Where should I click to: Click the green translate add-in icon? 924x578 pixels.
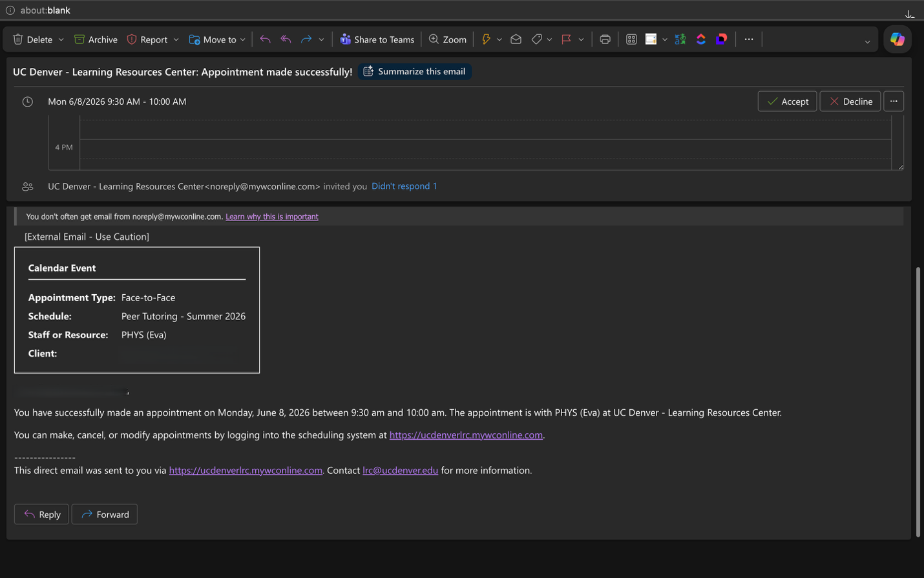(680, 39)
